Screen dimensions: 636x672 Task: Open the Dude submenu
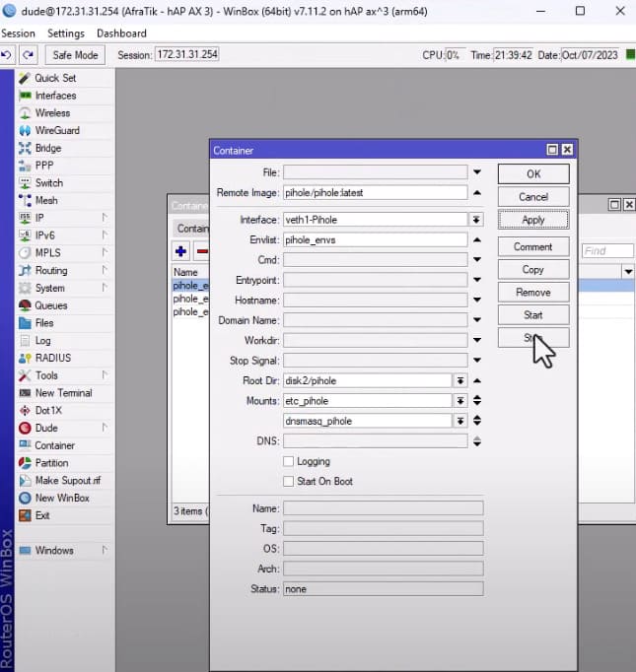click(105, 428)
